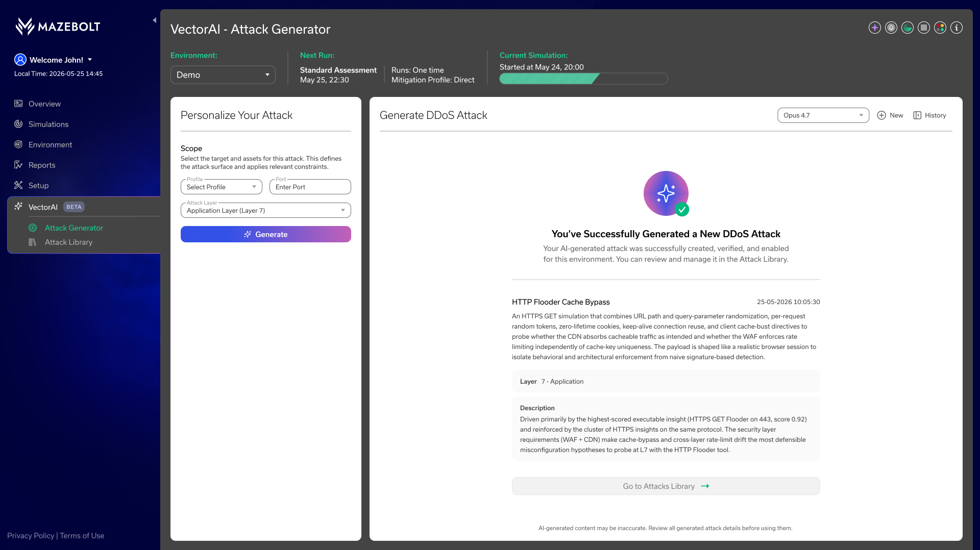Open notifications via the bell icon

pos(891,28)
